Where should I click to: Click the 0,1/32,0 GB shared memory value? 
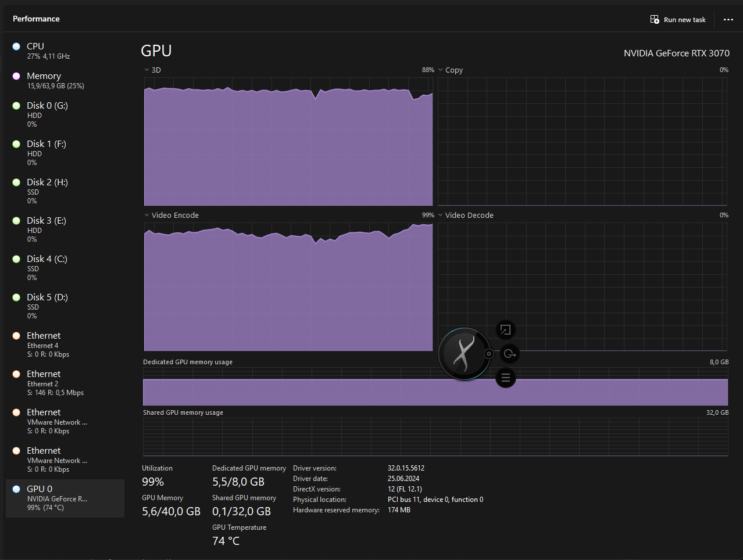(241, 511)
